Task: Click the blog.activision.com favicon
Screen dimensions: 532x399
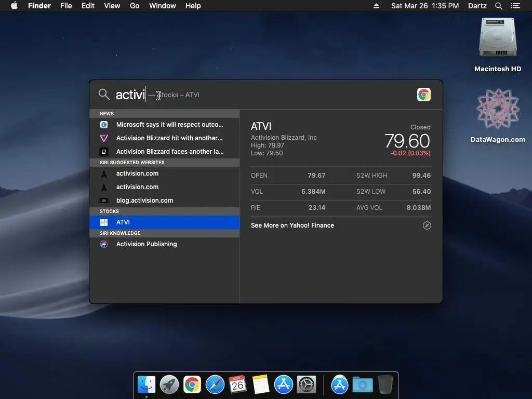Action: (104, 201)
